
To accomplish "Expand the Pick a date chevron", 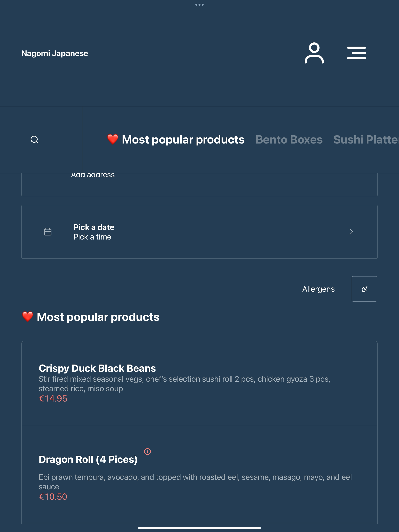I will (351, 232).
